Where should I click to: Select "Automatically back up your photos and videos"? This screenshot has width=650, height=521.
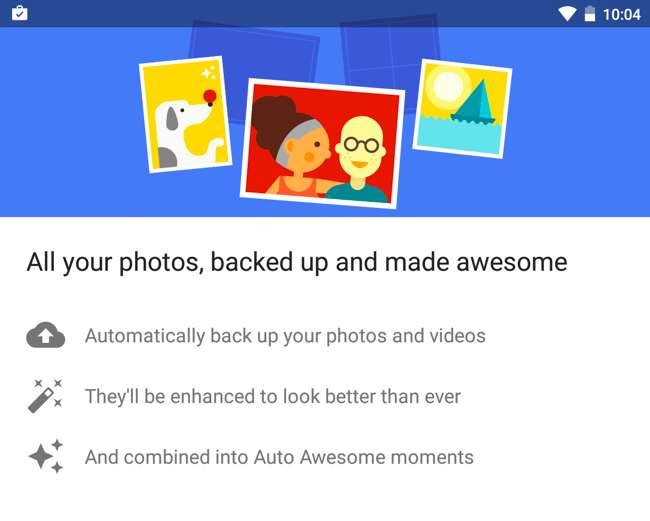(285, 336)
